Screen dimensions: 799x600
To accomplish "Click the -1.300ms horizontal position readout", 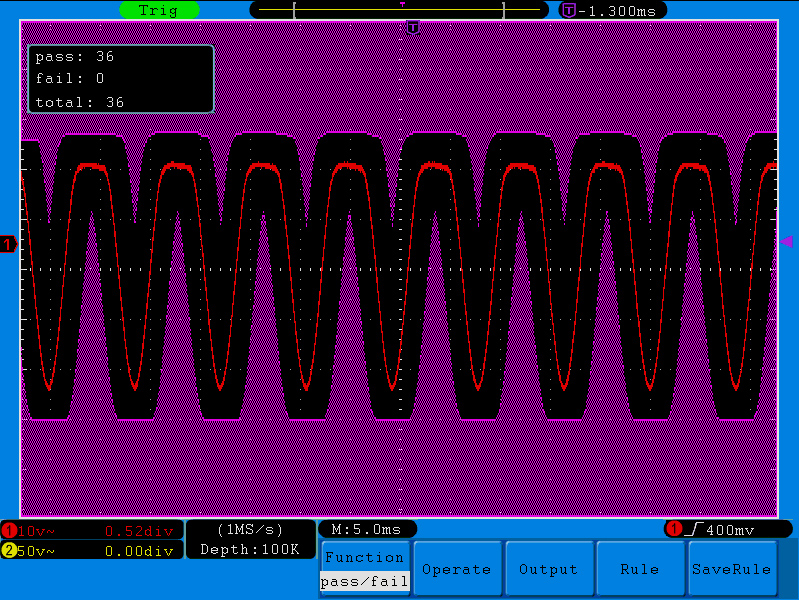I will click(618, 11).
